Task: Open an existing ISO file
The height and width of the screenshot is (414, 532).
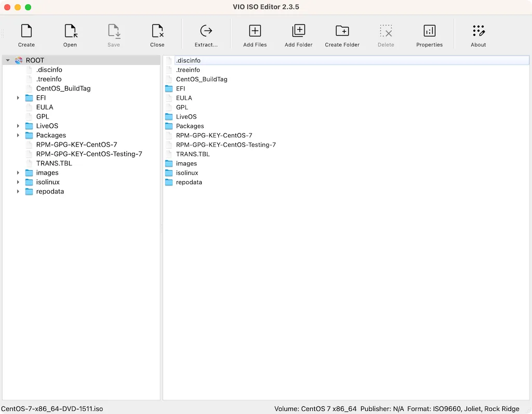Action: tap(70, 34)
